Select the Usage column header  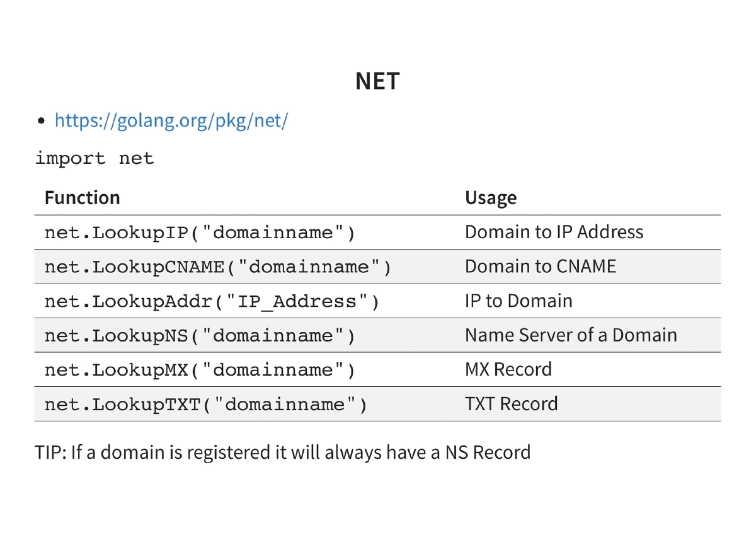pos(490,198)
